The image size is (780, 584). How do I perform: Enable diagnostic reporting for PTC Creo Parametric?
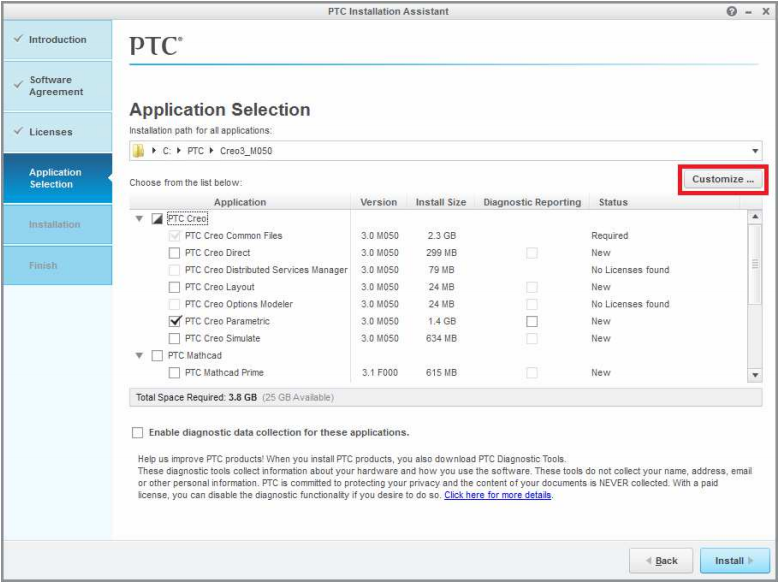click(x=532, y=321)
